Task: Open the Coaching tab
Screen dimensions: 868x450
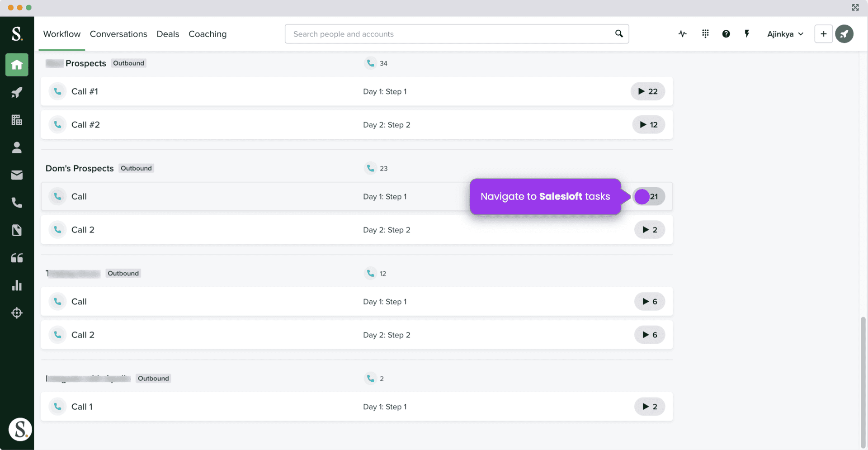Action: (208, 34)
